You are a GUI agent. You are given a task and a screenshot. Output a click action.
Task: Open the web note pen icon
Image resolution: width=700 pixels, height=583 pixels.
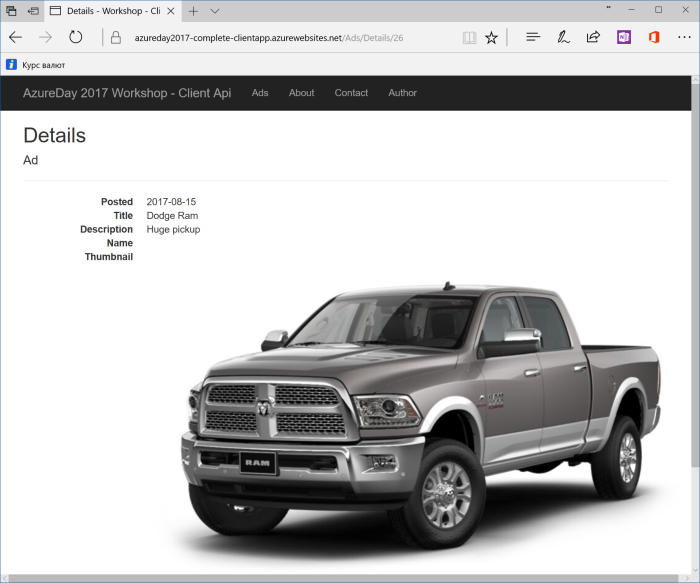pos(563,37)
